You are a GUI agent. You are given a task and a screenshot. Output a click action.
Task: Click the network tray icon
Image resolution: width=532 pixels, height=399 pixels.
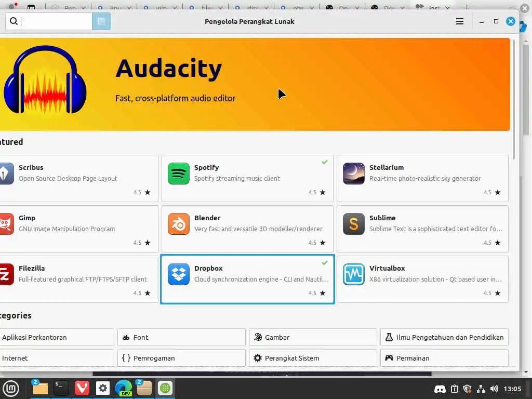(x=481, y=389)
